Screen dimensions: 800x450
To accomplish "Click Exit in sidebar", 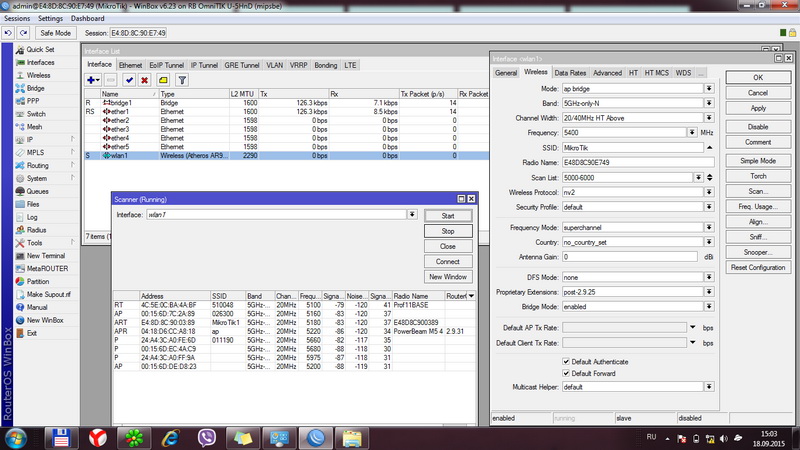I will click(x=32, y=333).
